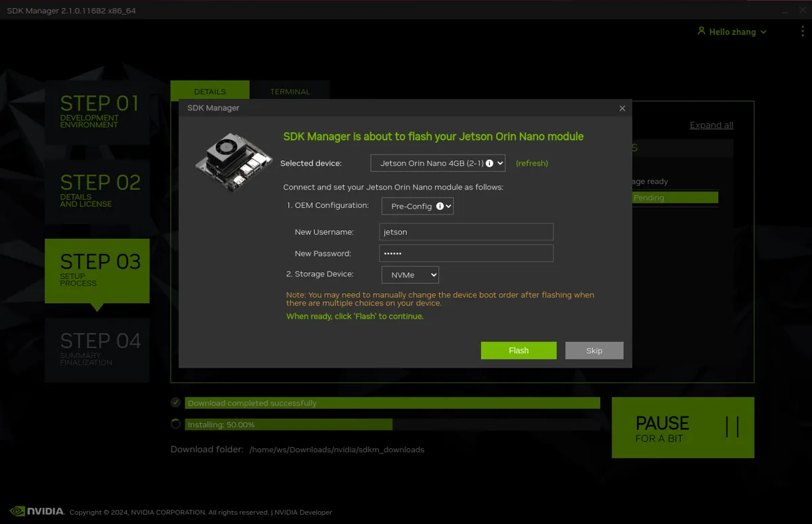This screenshot has height=524, width=812.
Task: Click the green Flash button
Action: [519, 350]
